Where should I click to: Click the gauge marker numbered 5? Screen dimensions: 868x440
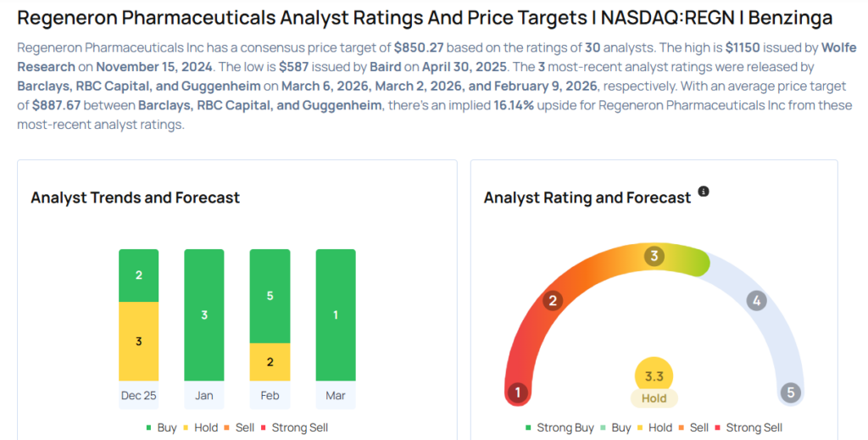point(790,393)
